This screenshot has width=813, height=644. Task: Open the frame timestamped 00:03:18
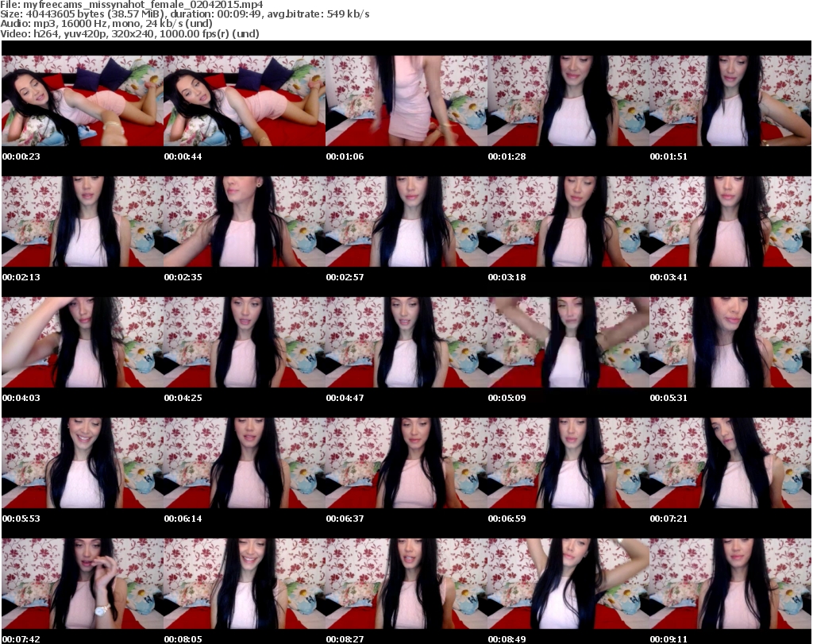[568, 222]
